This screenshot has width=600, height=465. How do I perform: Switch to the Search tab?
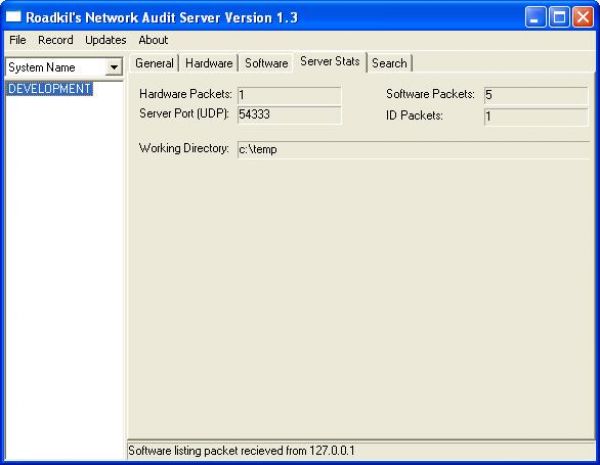(x=389, y=63)
